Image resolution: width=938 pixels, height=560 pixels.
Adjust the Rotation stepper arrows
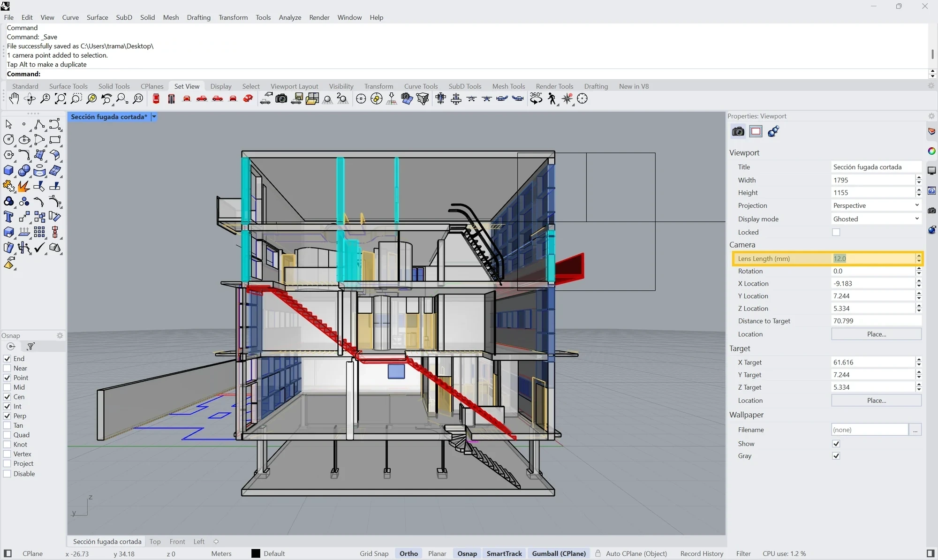tap(919, 271)
